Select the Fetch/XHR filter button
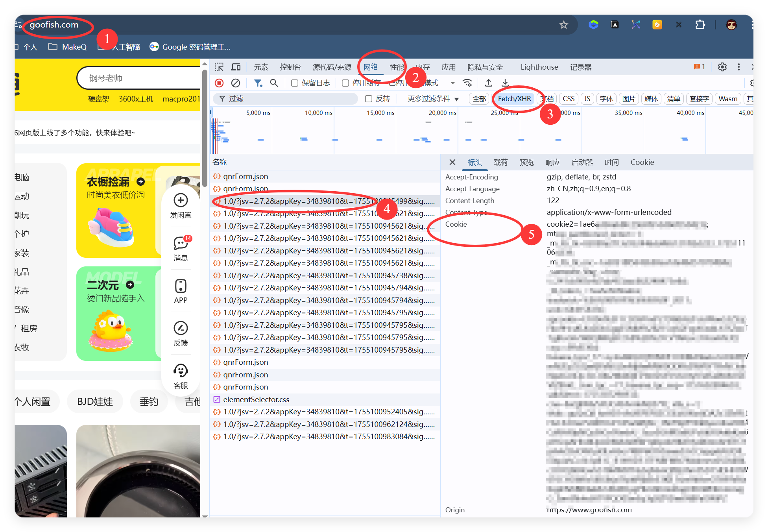The height and width of the screenshot is (532, 768). (x=514, y=99)
